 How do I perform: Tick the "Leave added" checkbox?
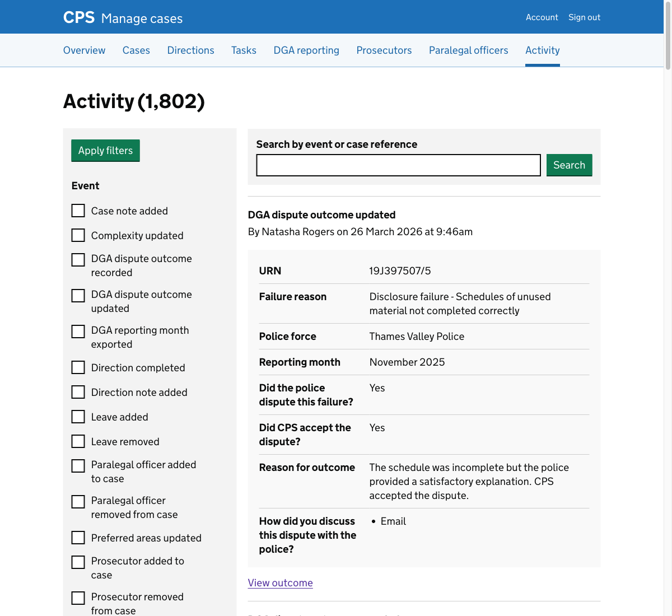point(78,416)
